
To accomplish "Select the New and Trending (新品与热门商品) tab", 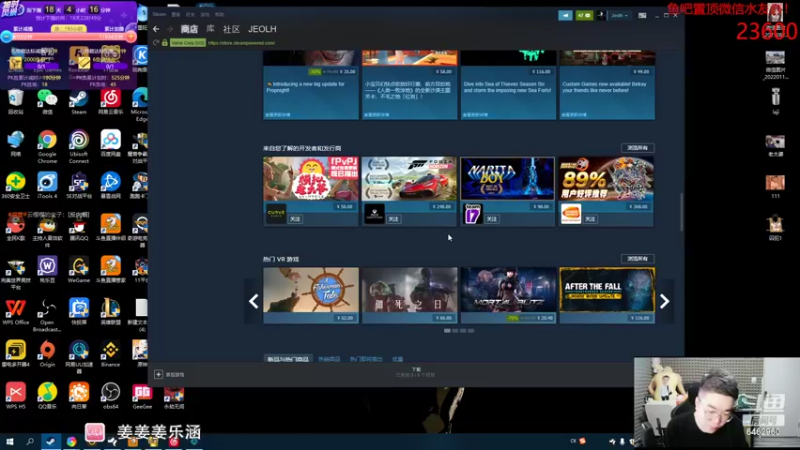I will point(288,359).
